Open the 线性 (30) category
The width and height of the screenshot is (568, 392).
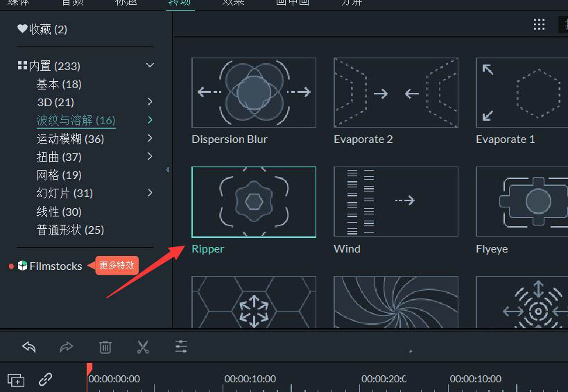click(59, 212)
